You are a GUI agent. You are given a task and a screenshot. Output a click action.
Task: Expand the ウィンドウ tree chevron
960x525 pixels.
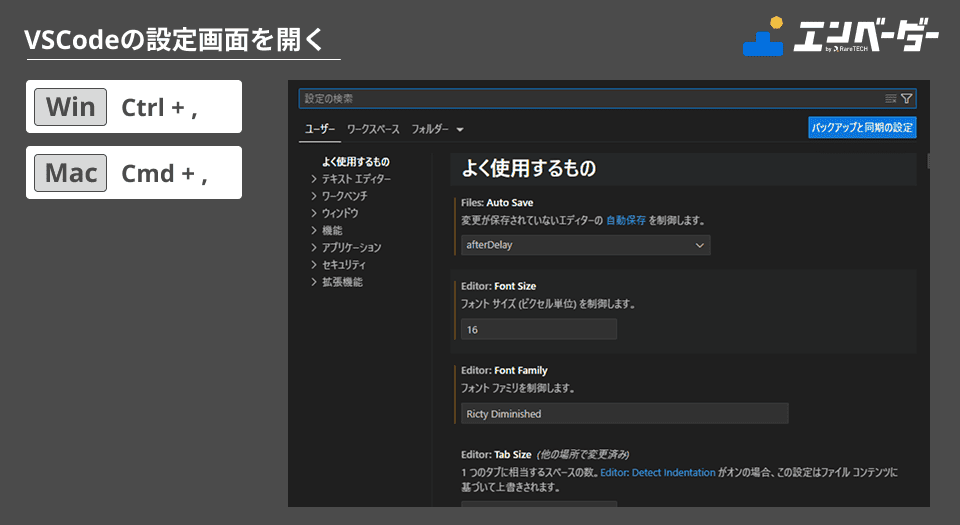click(314, 213)
